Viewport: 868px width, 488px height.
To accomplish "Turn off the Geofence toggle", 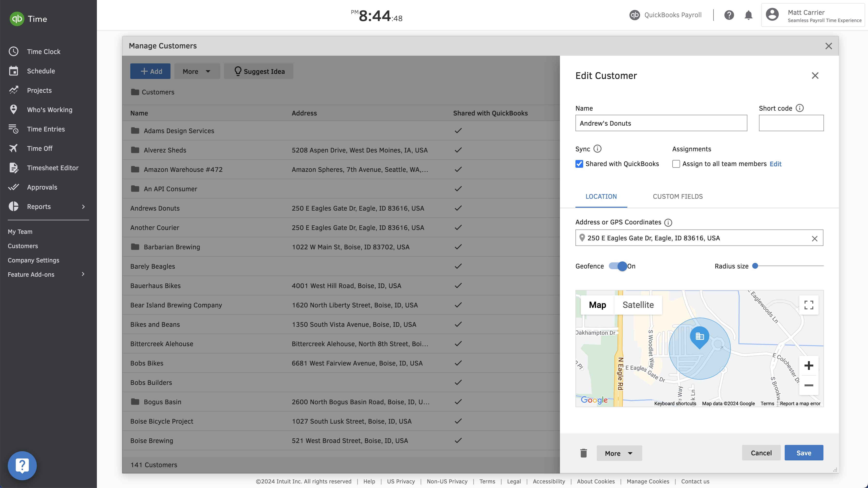I will point(618,266).
